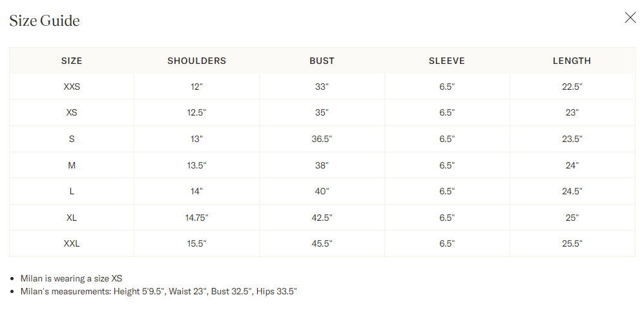Image resolution: width=644 pixels, height=326 pixels.
Task: Select the XL size row label
Action: click(x=72, y=218)
